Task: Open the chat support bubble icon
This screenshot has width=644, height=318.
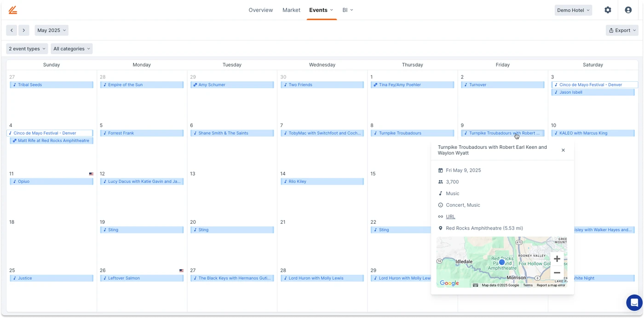Action: click(634, 303)
